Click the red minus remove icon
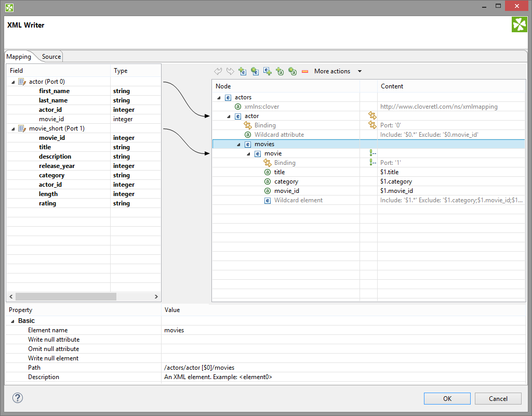Viewport: 532px width, 416px height. [305, 71]
